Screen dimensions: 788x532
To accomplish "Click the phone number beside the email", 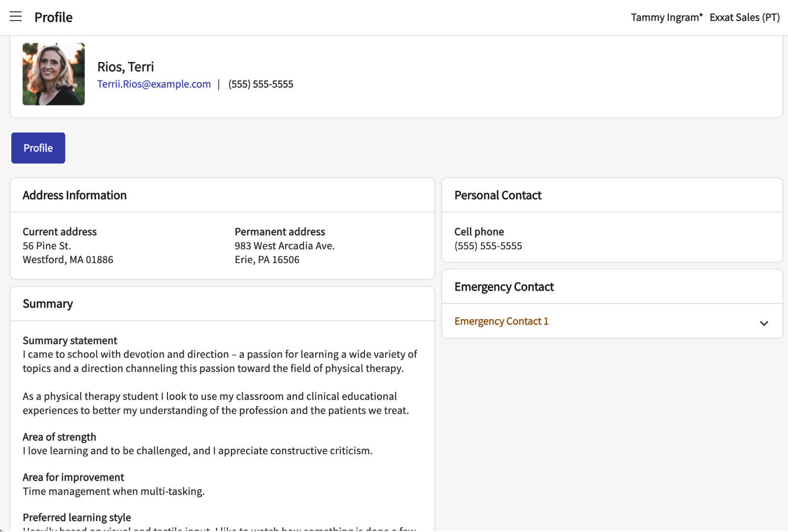I will 261,84.
